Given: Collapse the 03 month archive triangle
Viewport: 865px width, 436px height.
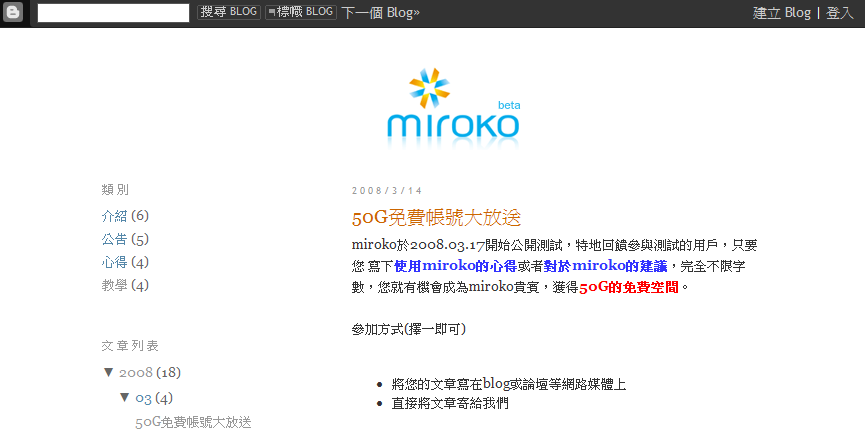Looking at the screenshot, I should [x=125, y=398].
